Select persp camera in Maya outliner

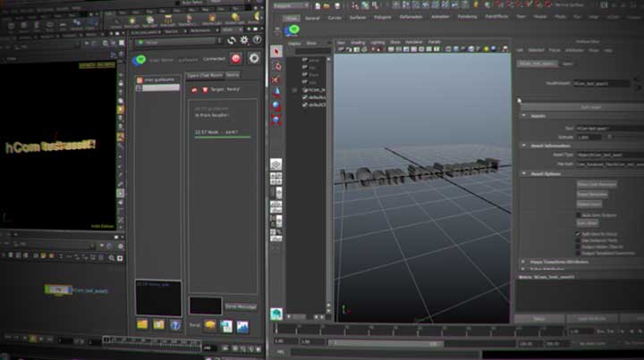[x=314, y=60]
